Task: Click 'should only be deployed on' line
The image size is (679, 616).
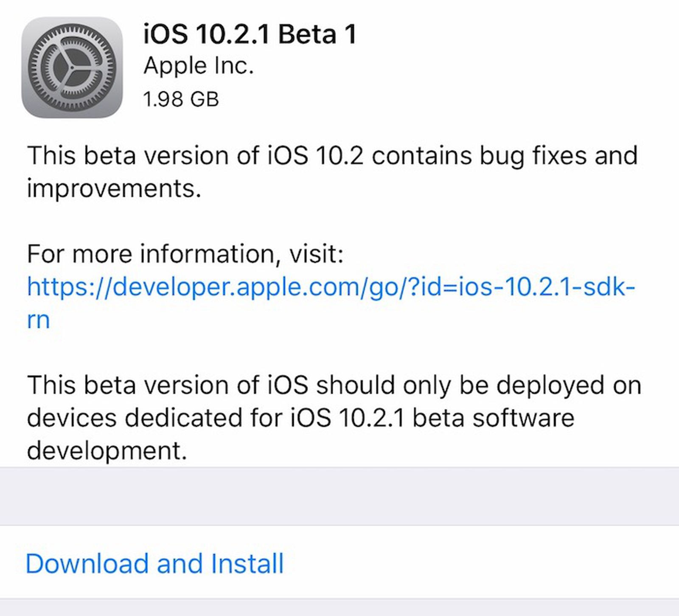Action: pyautogui.click(x=477, y=385)
